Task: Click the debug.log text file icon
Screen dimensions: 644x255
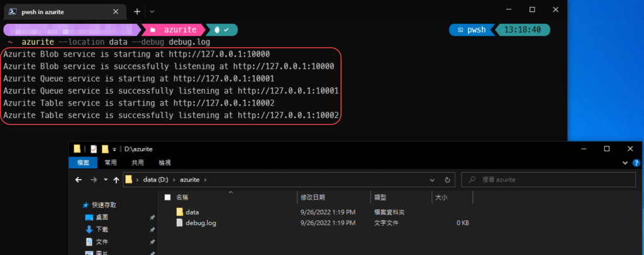Action: pyautogui.click(x=179, y=223)
